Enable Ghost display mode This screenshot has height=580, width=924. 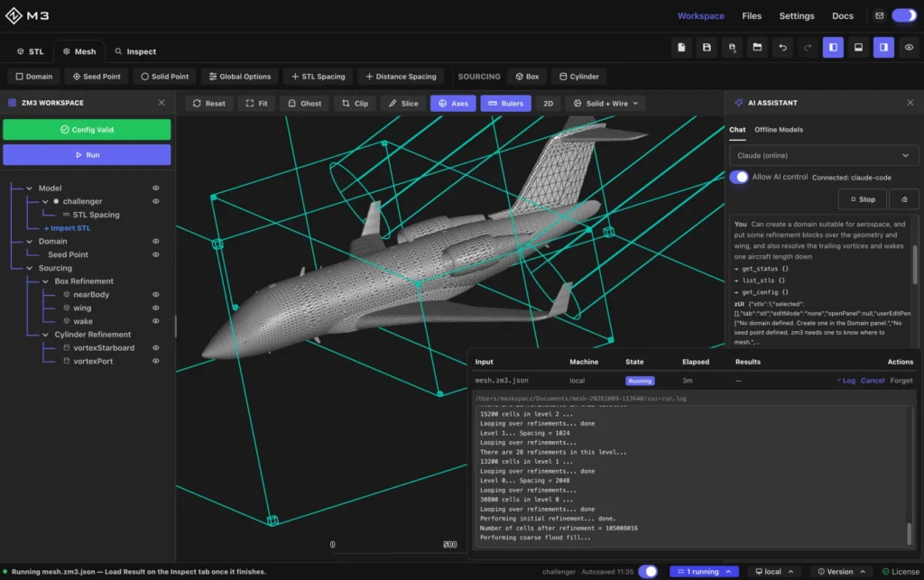305,103
